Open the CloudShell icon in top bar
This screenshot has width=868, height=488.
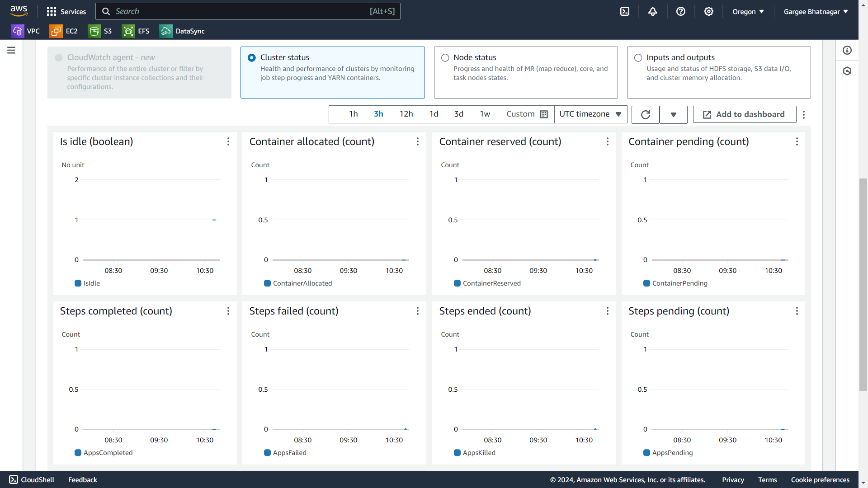click(x=625, y=12)
